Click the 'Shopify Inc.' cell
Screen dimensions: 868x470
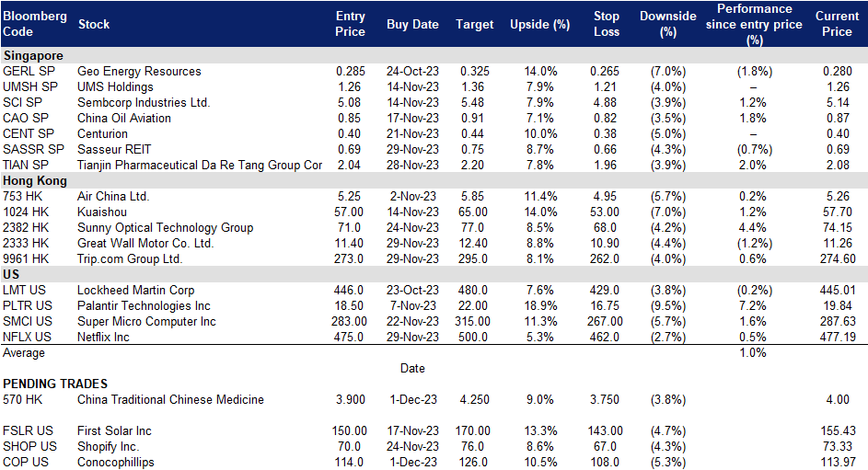pos(108,446)
